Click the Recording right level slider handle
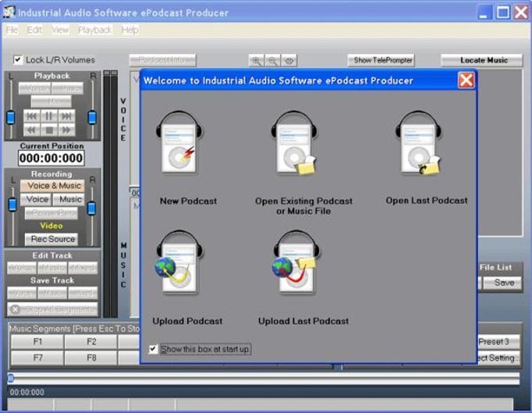Image resolution: width=532 pixels, height=413 pixels. point(92,208)
